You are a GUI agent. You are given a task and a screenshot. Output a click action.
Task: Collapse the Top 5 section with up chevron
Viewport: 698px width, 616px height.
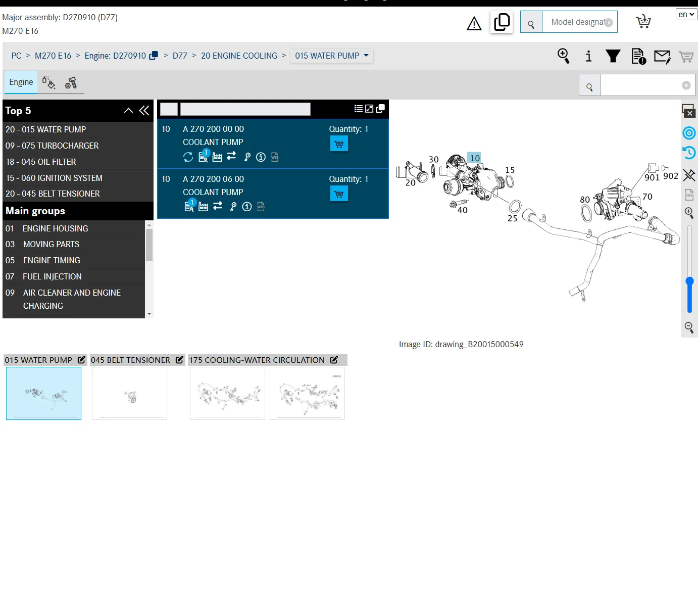pos(128,111)
